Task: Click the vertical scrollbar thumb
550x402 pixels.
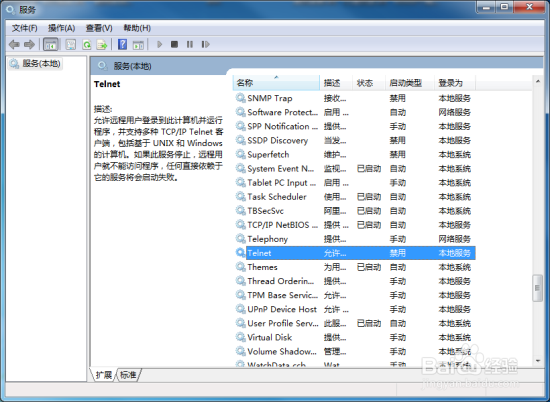Action: [537, 288]
